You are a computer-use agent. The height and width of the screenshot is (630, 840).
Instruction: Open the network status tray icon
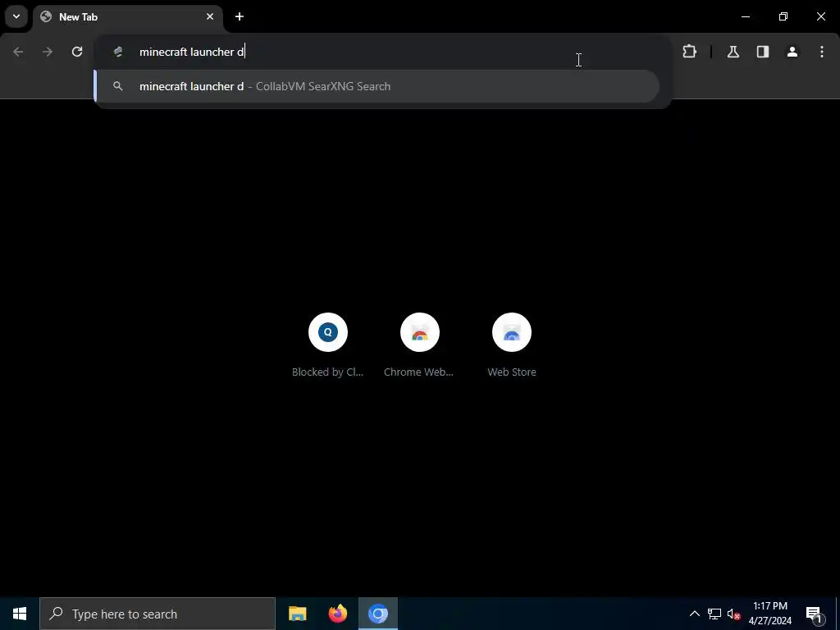pyautogui.click(x=714, y=614)
